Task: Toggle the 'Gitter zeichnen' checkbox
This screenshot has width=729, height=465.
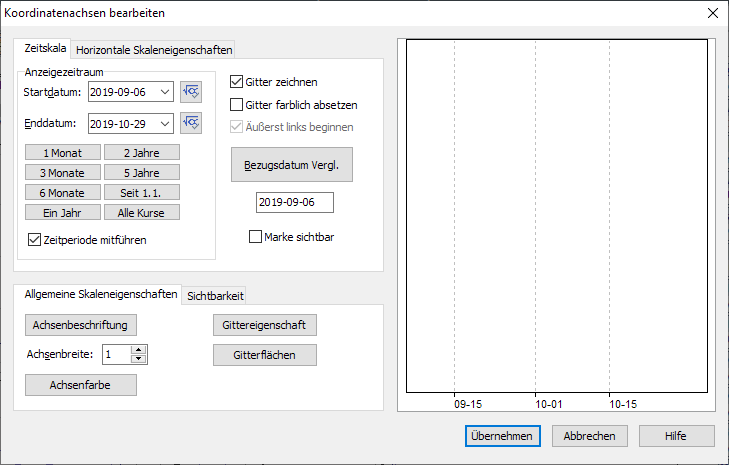Action: pyautogui.click(x=238, y=82)
